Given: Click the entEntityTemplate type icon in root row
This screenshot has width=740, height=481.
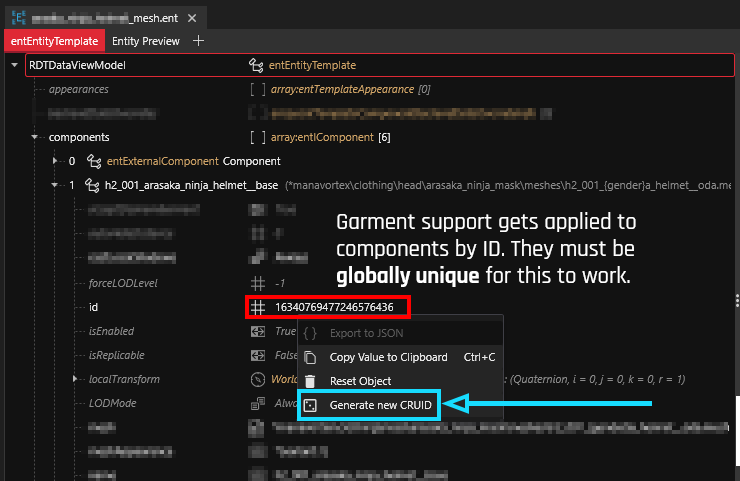Looking at the screenshot, I should pos(257,65).
